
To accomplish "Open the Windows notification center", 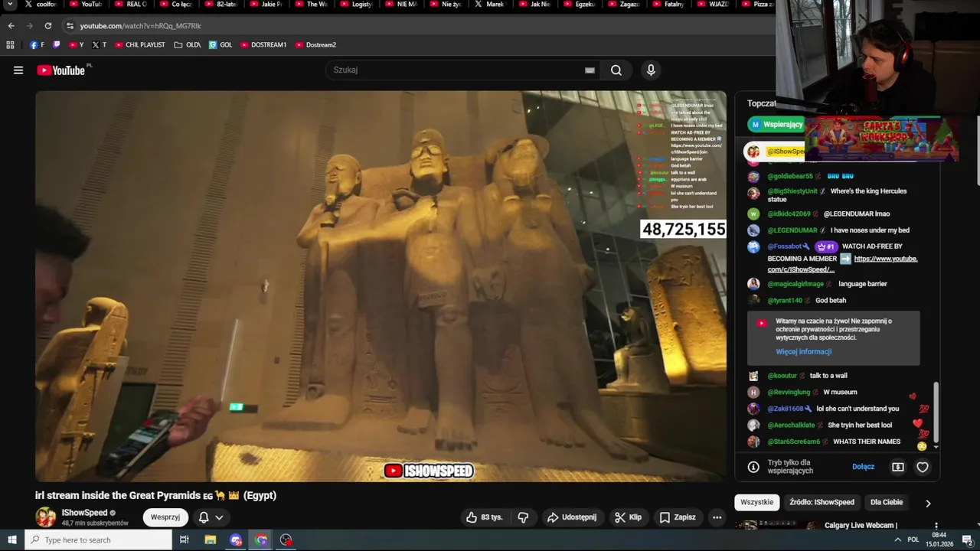I will (x=967, y=540).
